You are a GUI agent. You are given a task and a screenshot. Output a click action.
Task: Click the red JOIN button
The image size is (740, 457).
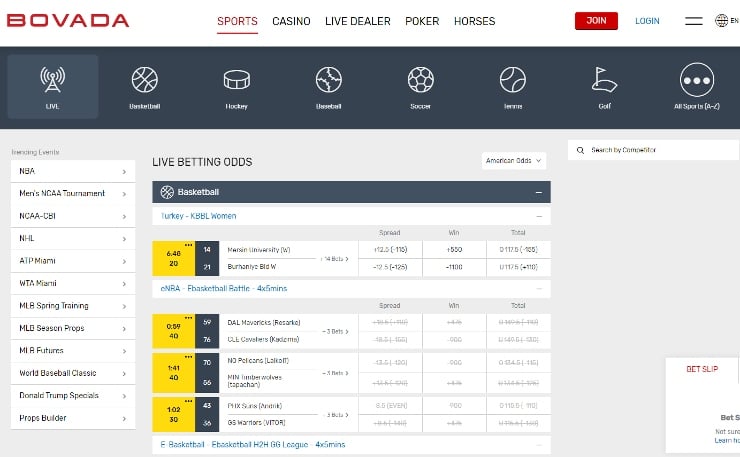coord(596,21)
